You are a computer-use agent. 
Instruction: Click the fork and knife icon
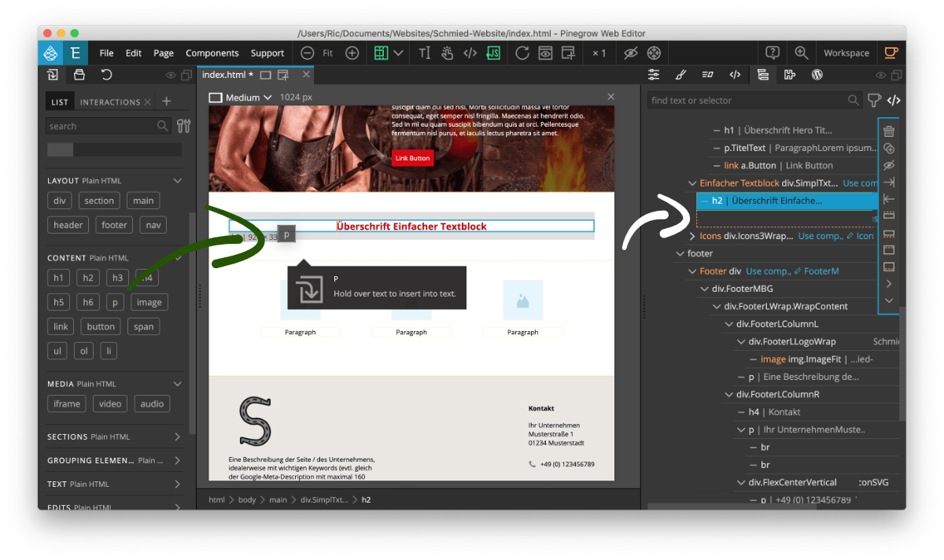[183, 126]
